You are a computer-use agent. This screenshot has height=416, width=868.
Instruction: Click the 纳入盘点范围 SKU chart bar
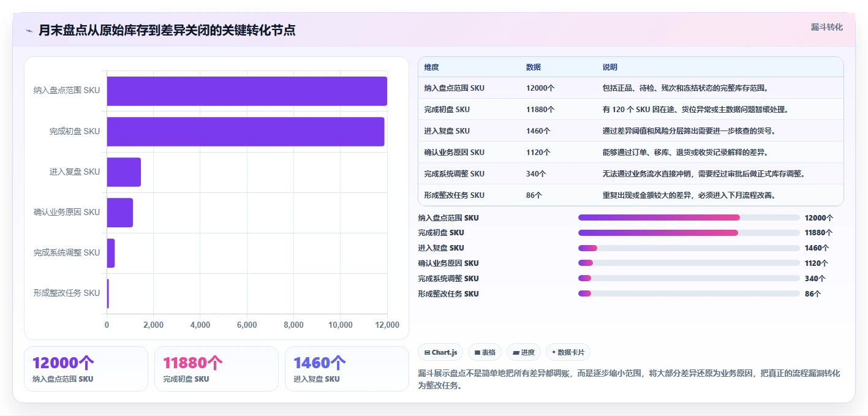coord(247,91)
